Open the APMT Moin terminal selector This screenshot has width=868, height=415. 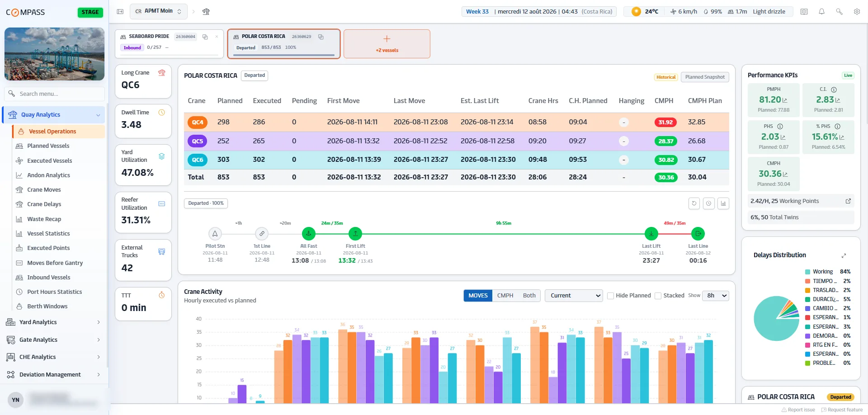point(158,11)
